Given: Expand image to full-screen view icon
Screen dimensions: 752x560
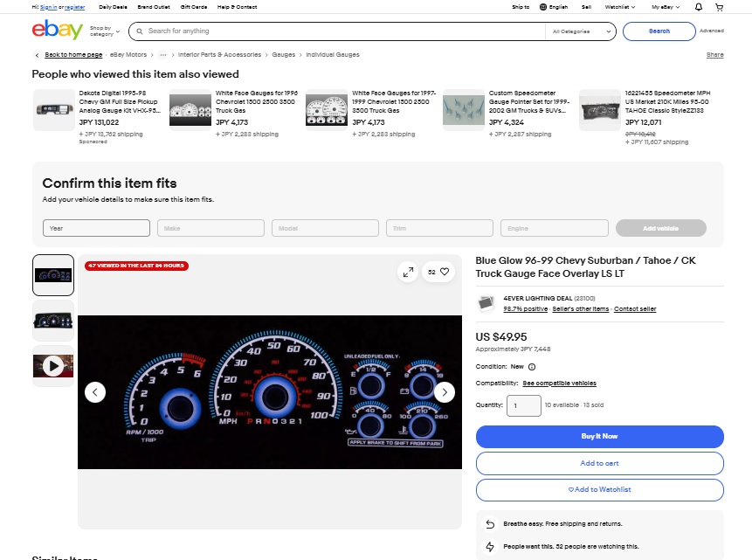Looking at the screenshot, I should 408,272.
